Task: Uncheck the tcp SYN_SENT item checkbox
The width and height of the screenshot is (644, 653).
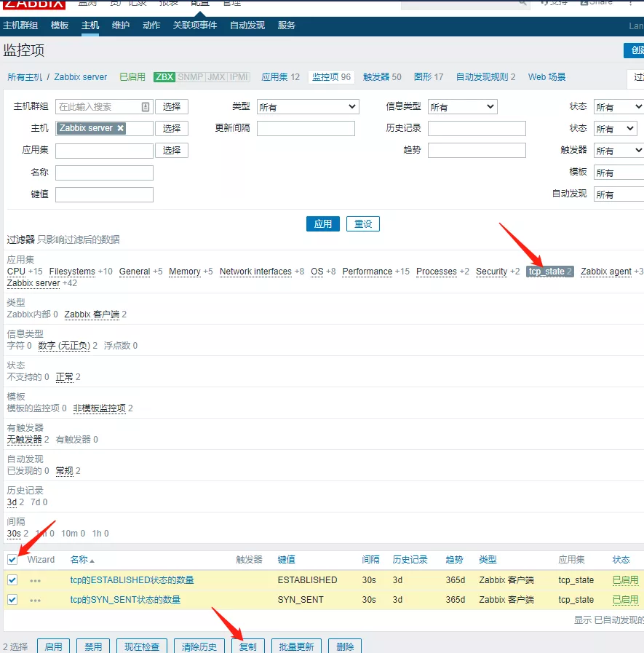Action: tap(12, 600)
